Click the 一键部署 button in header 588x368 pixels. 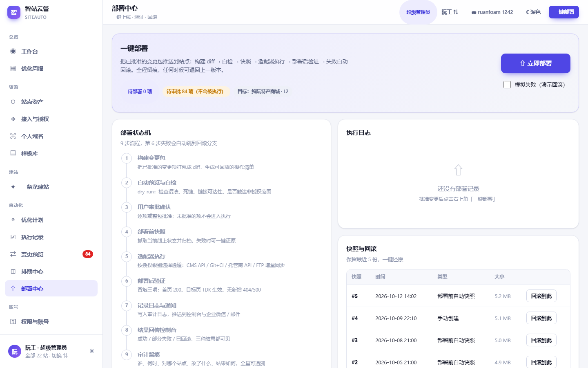pos(564,12)
